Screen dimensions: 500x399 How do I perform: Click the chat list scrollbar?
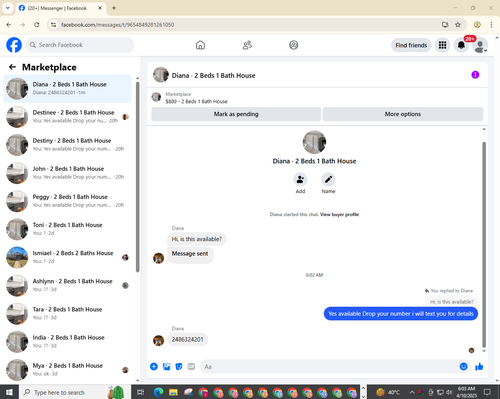[x=137, y=177]
